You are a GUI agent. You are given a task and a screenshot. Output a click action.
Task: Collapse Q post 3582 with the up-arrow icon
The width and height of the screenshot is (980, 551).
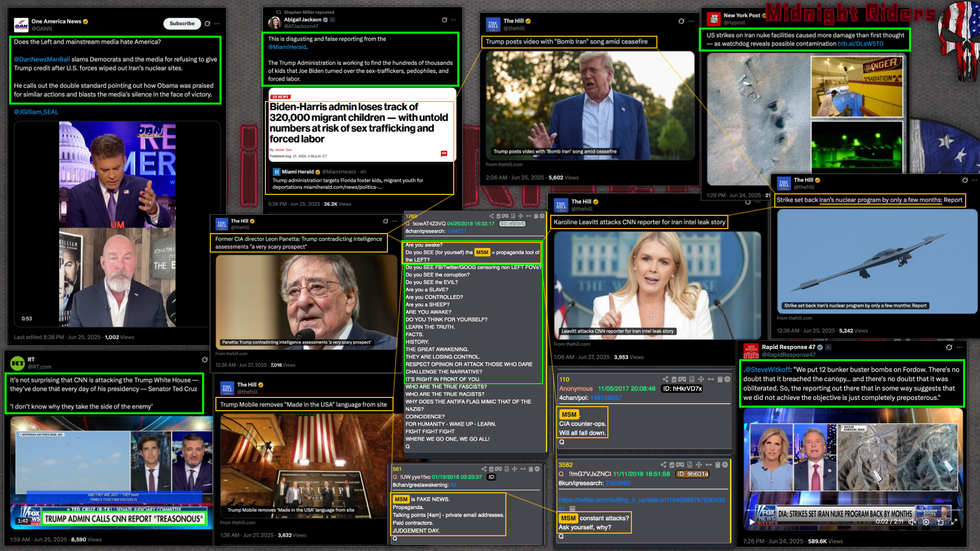point(725,465)
